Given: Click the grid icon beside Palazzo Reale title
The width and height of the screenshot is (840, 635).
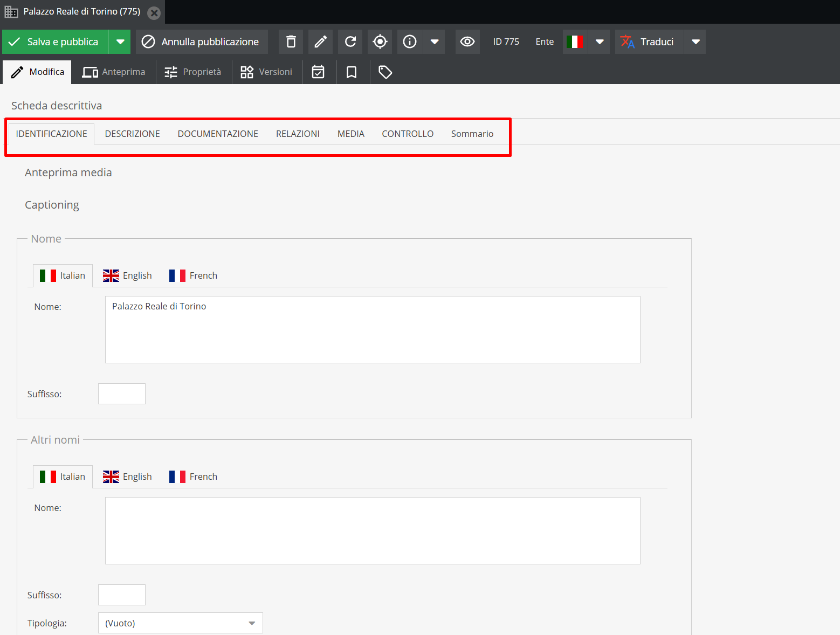Looking at the screenshot, I should tap(11, 12).
